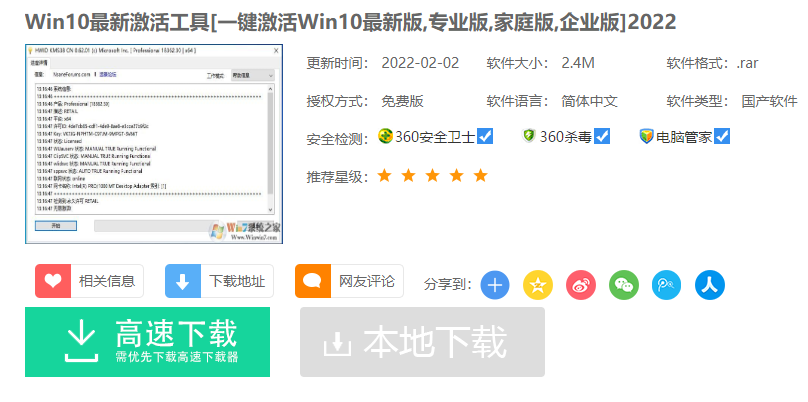Share to QQ Zone star icon
The height and width of the screenshot is (402, 808).
click(x=538, y=285)
